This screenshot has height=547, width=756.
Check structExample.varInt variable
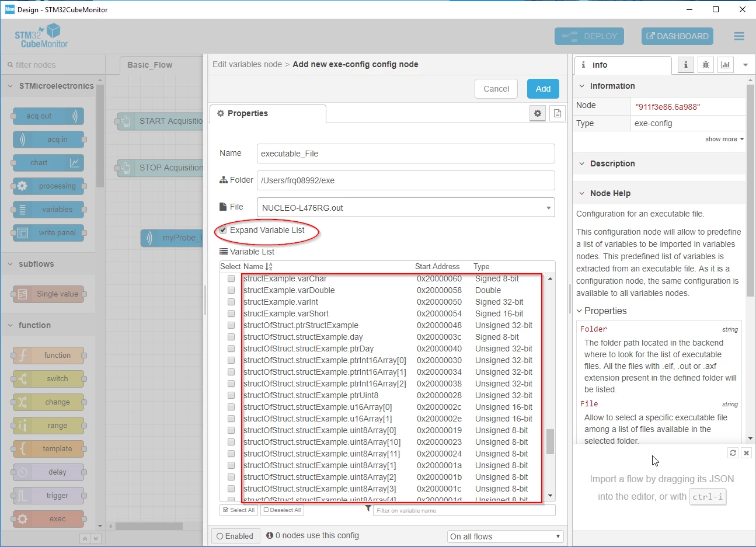click(x=231, y=302)
